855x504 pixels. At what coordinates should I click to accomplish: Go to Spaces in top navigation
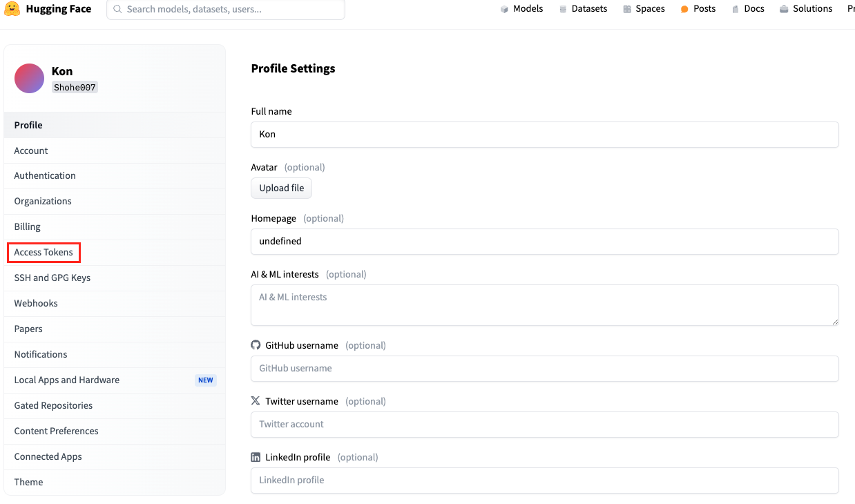[644, 9]
